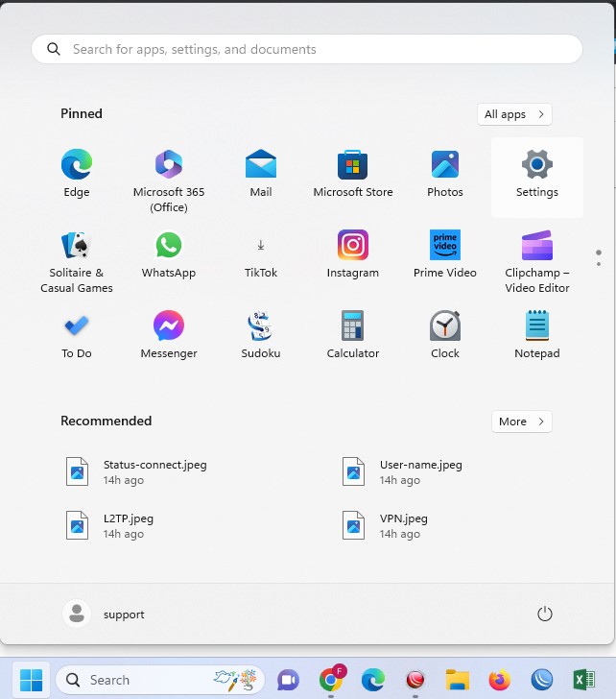Open Prime Video

445,255
